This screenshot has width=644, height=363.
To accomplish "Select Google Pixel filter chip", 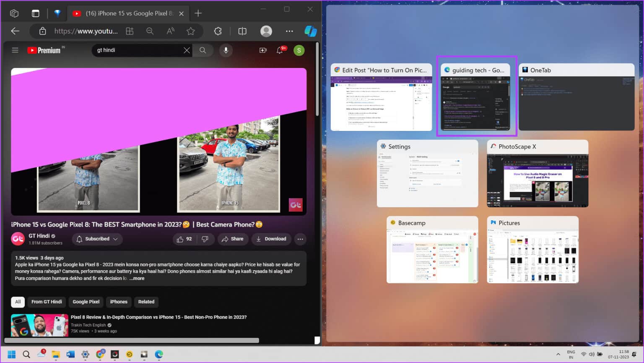I will [x=86, y=302].
